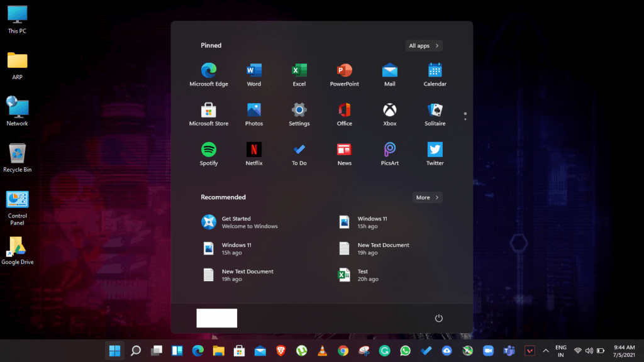644x362 pixels.
Task: Launch the pinned Solitaire game
Action: (435, 114)
